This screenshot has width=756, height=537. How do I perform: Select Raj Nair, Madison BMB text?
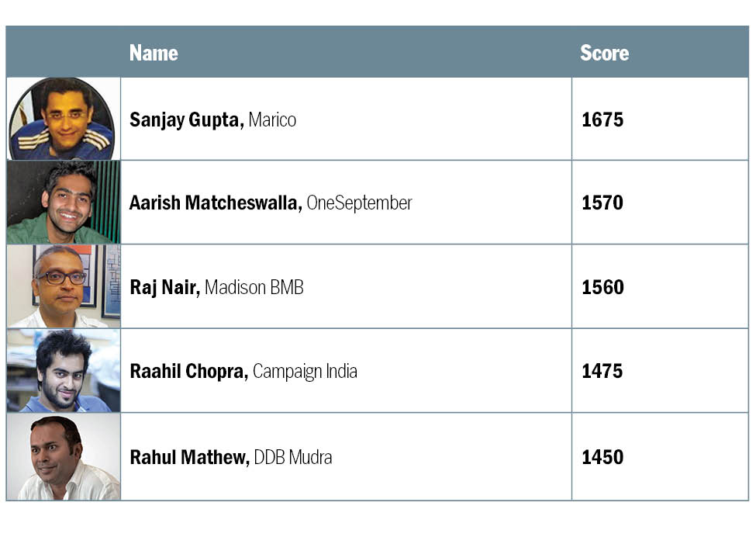(216, 288)
